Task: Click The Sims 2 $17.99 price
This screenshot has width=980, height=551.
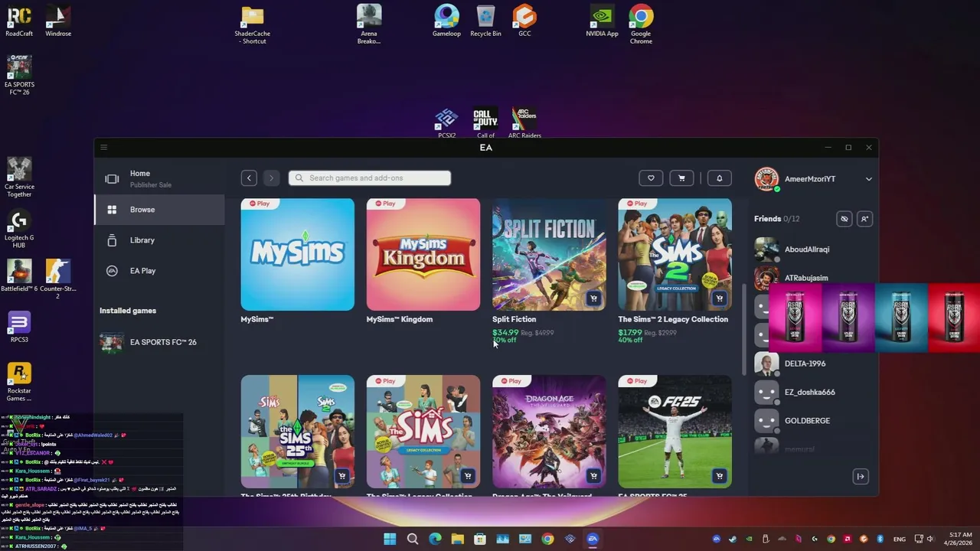Action: point(630,333)
